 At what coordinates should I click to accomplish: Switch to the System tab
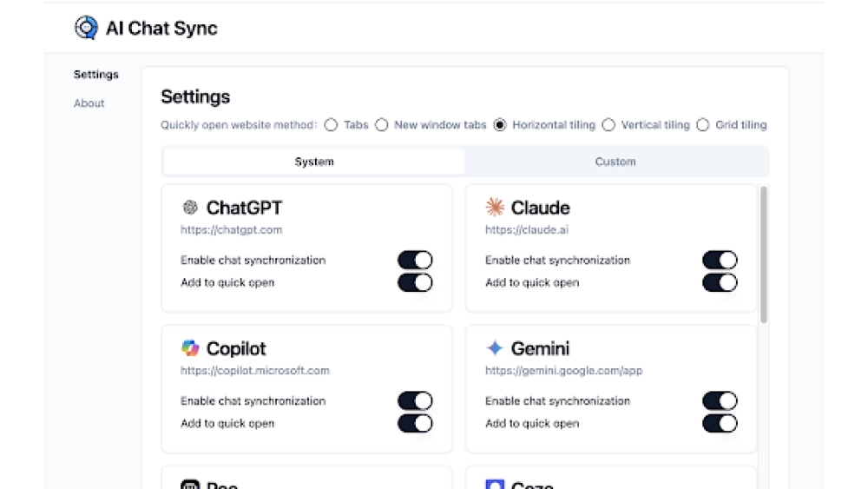314,162
